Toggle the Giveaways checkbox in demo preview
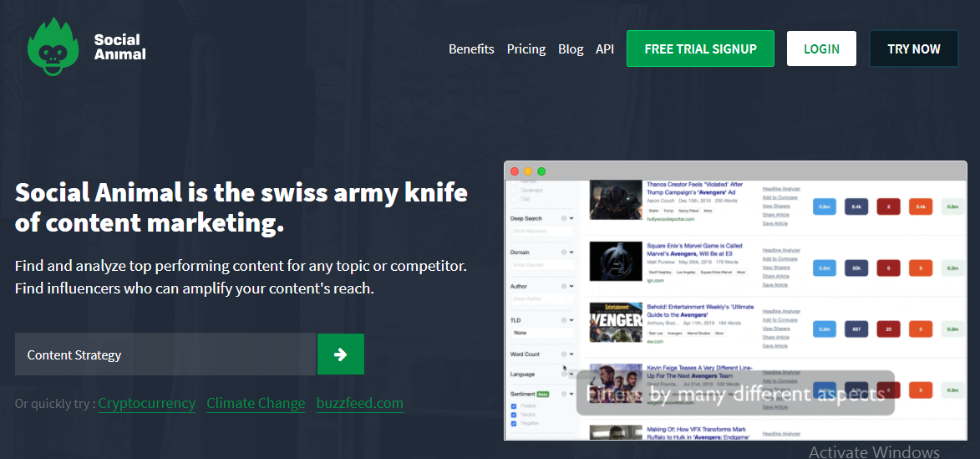 [x=514, y=190]
